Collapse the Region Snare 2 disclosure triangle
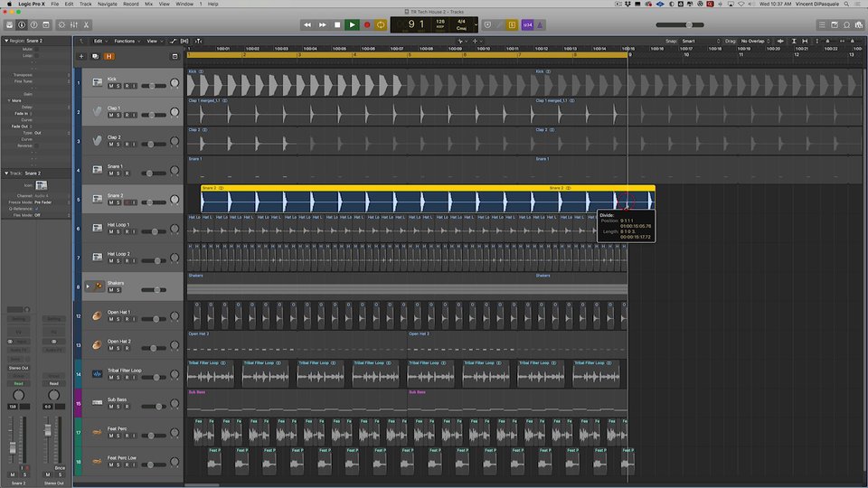This screenshot has height=488, width=868. click(6, 41)
